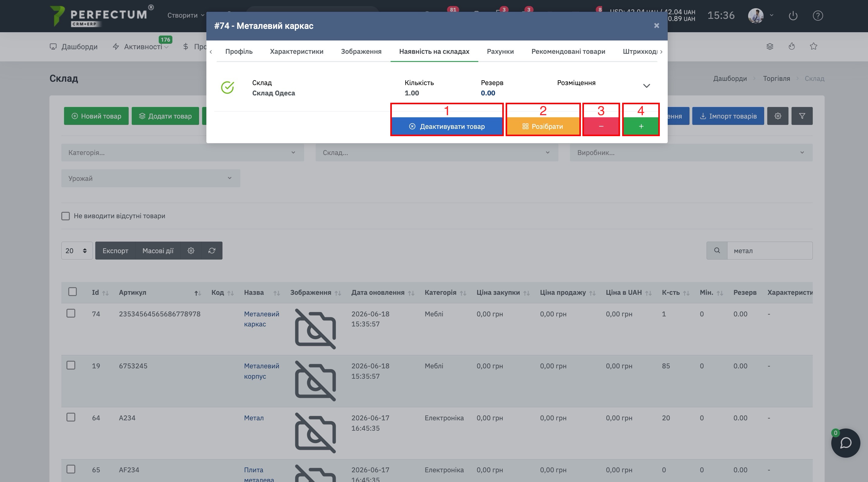Open the chat bubble widget
The image size is (868, 482).
click(x=846, y=443)
